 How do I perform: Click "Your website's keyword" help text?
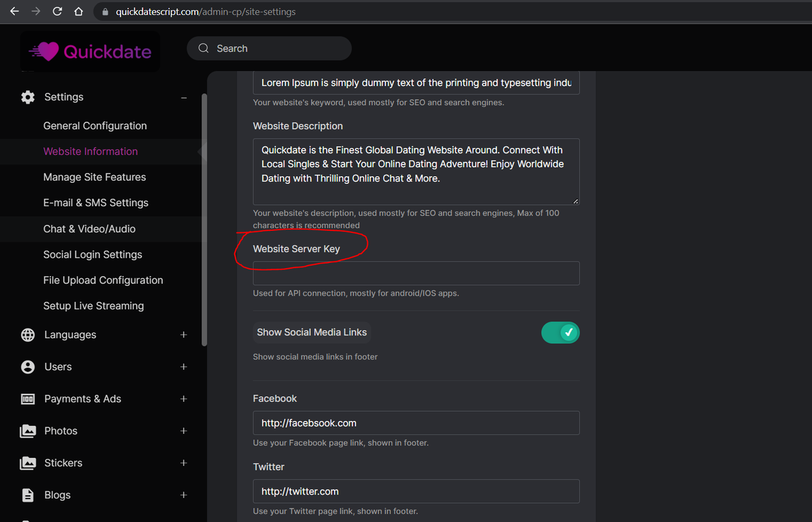(x=378, y=102)
